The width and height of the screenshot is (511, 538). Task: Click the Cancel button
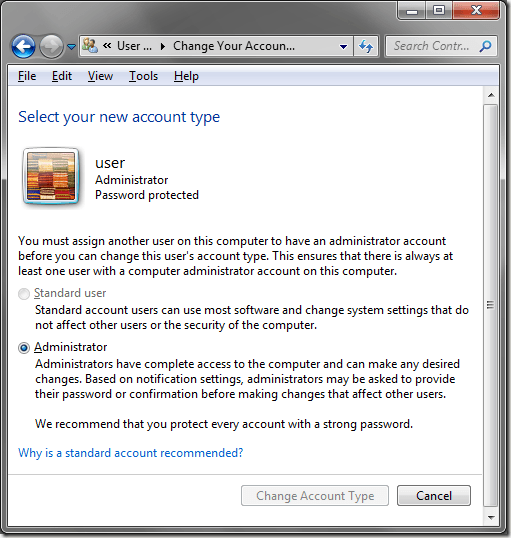click(434, 495)
